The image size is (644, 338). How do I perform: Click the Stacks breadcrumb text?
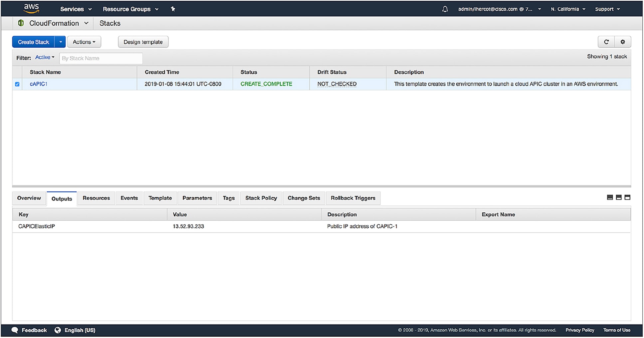[110, 23]
